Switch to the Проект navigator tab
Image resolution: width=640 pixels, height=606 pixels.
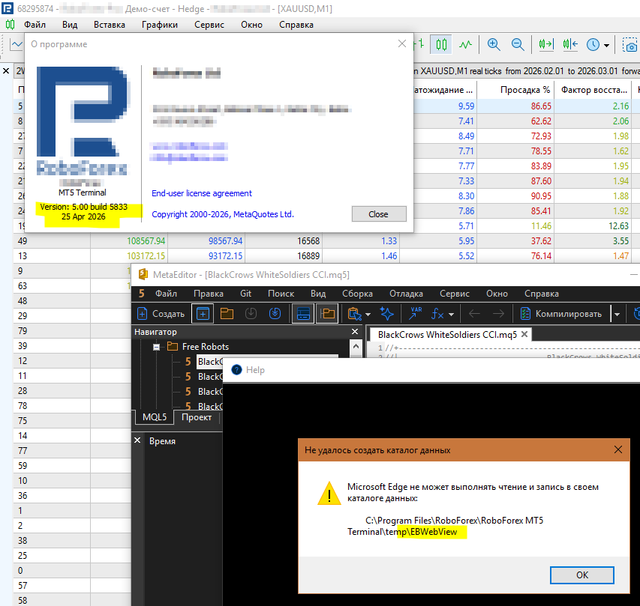196,417
